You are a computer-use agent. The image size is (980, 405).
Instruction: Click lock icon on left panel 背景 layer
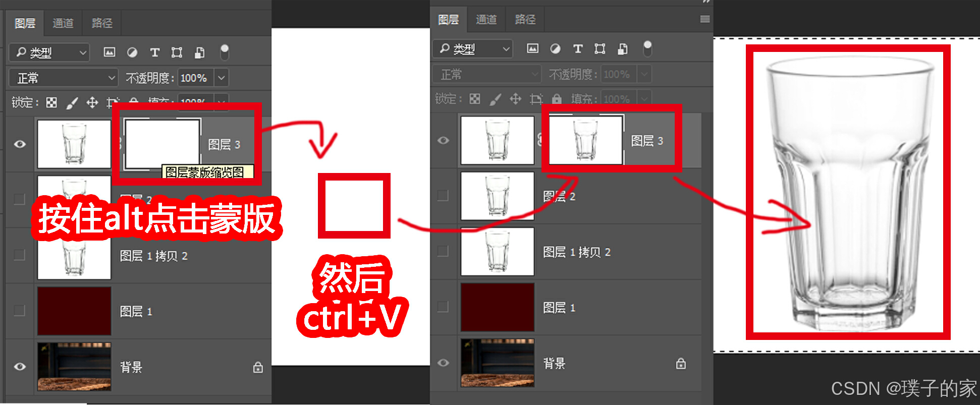[258, 367]
